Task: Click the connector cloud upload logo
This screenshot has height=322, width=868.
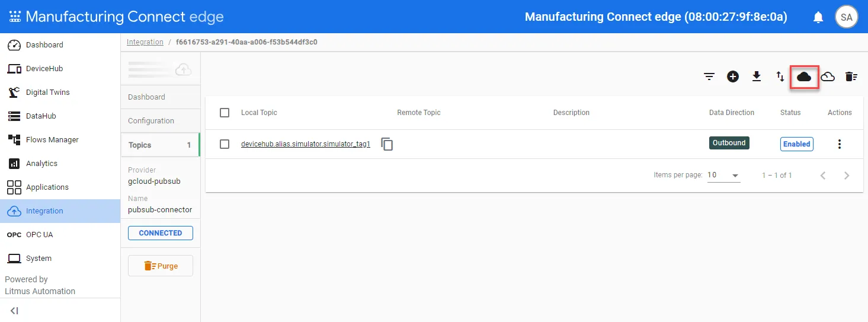Action: click(184, 69)
